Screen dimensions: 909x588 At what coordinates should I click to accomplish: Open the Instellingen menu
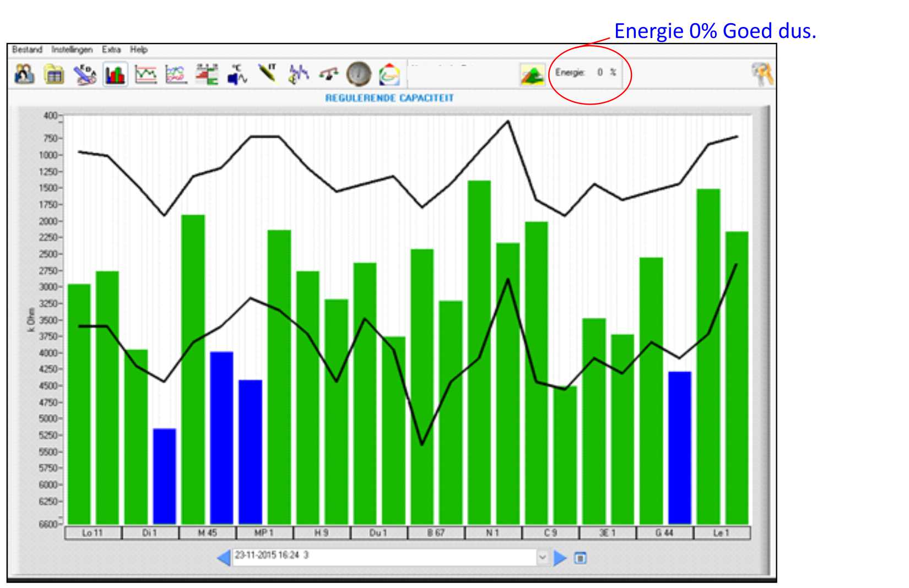click(72, 50)
